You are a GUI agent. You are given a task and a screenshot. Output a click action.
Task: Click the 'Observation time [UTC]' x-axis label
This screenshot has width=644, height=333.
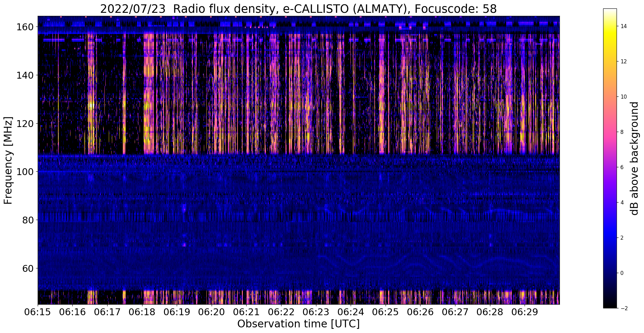[298, 324]
